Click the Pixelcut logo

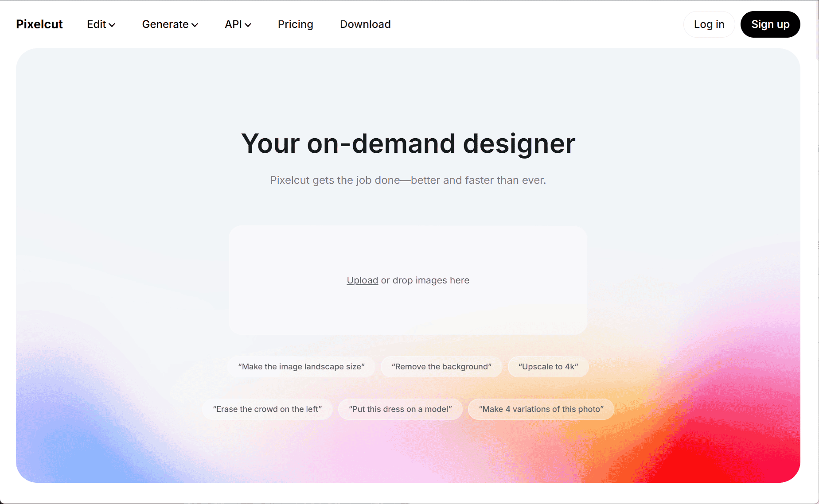pos(39,24)
